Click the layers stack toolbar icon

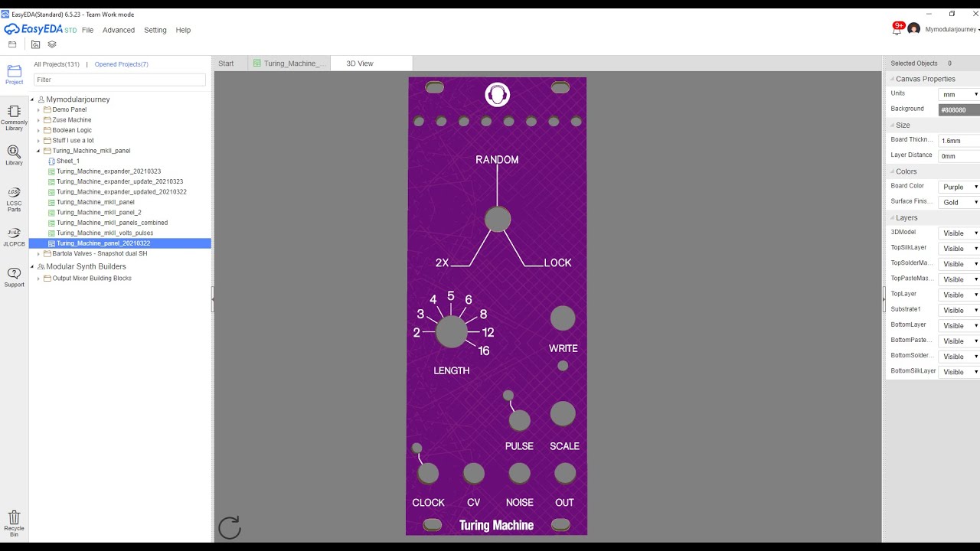(x=52, y=44)
